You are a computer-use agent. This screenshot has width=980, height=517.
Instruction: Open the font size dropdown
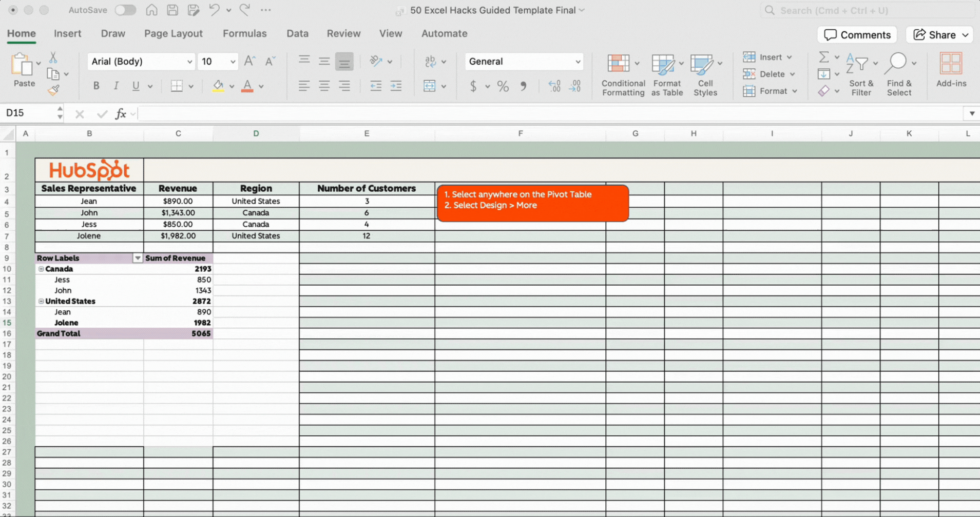pyautogui.click(x=232, y=61)
